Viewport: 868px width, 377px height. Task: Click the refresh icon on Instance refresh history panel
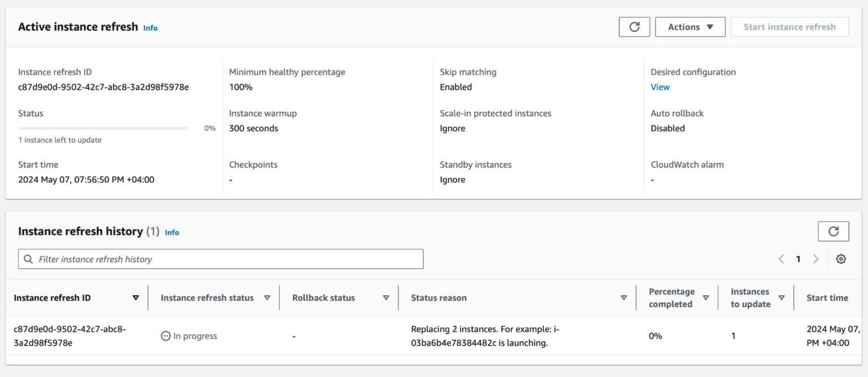834,231
